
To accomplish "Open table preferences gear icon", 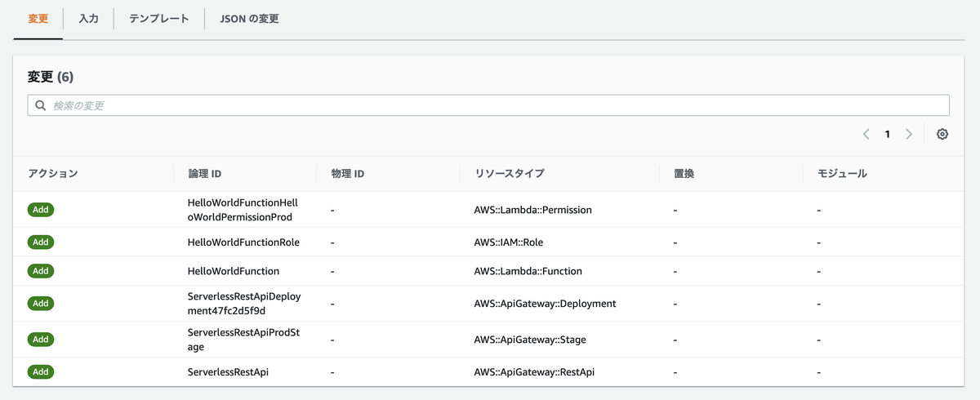I will click(x=942, y=135).
